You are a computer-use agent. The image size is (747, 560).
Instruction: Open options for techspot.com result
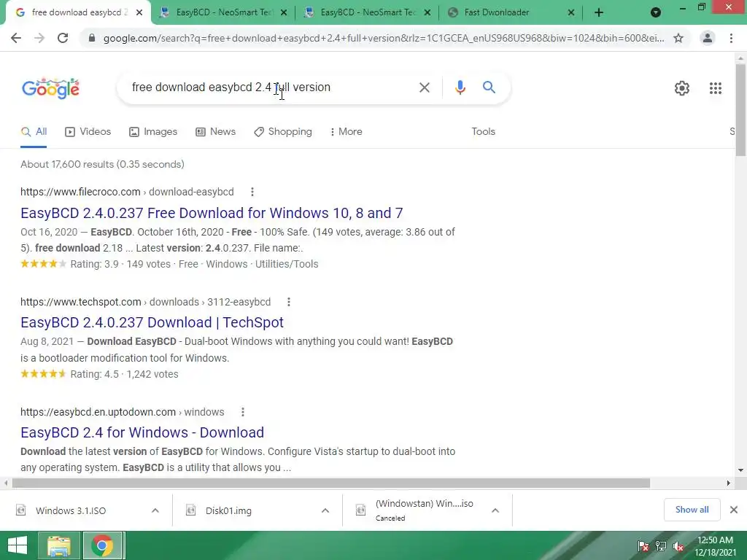pos(288,302)
